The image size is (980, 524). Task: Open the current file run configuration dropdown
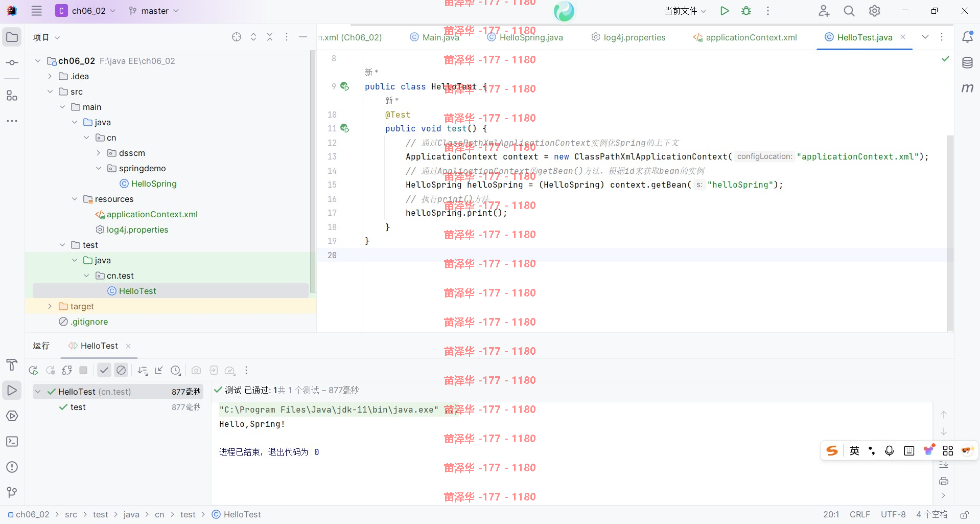tap(685, 11)
